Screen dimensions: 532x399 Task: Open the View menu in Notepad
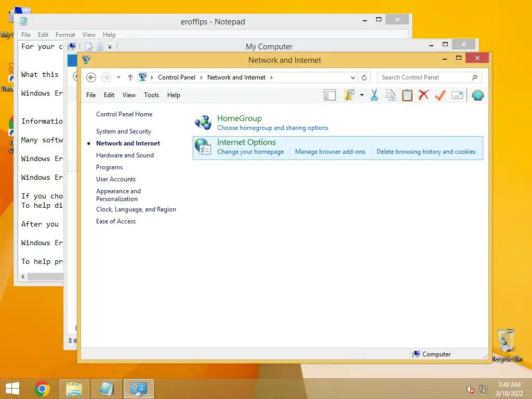pos(89,35)
